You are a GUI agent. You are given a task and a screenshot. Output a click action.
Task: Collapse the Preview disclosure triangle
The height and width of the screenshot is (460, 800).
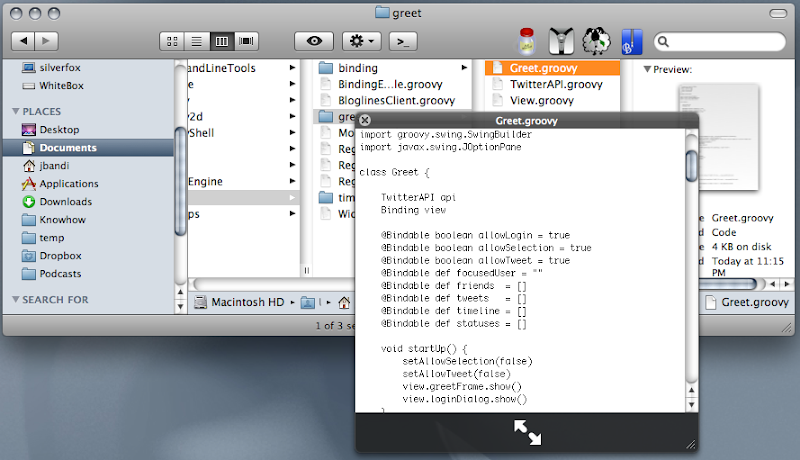click(648, 69)
